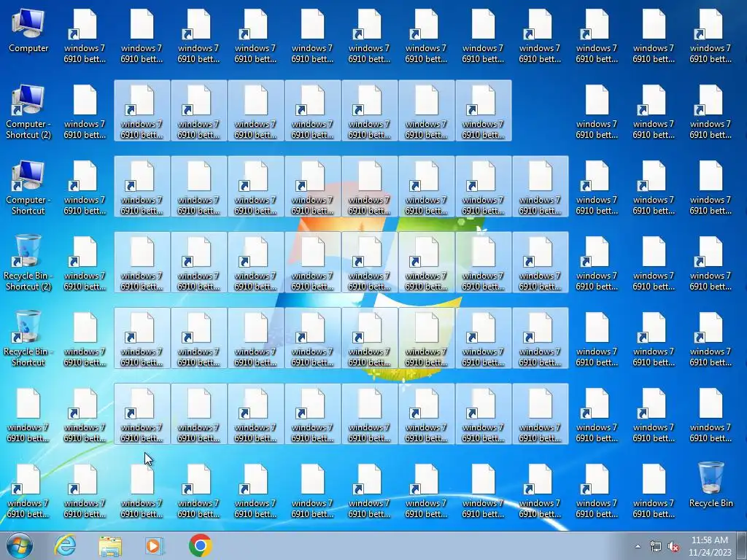The height and width of the screenshot is (560, 747).
Task: Select the Computer desktop icon
Action: (28, 29)
